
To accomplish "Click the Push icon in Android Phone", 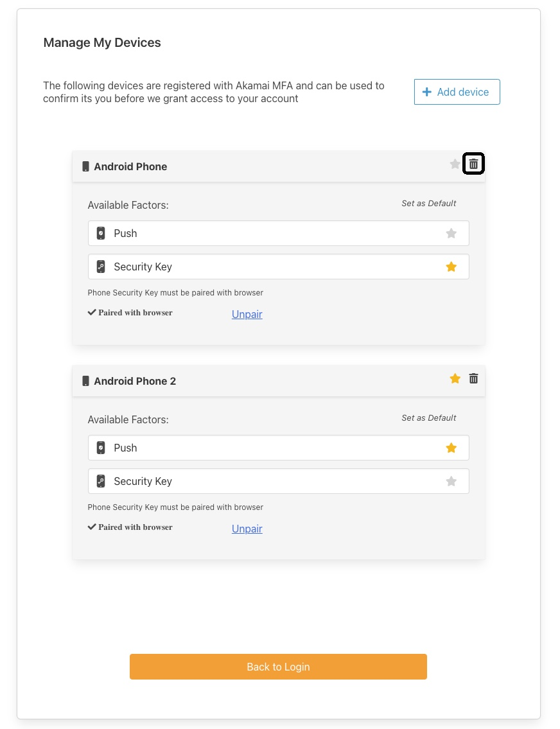I will click(101, 233).
